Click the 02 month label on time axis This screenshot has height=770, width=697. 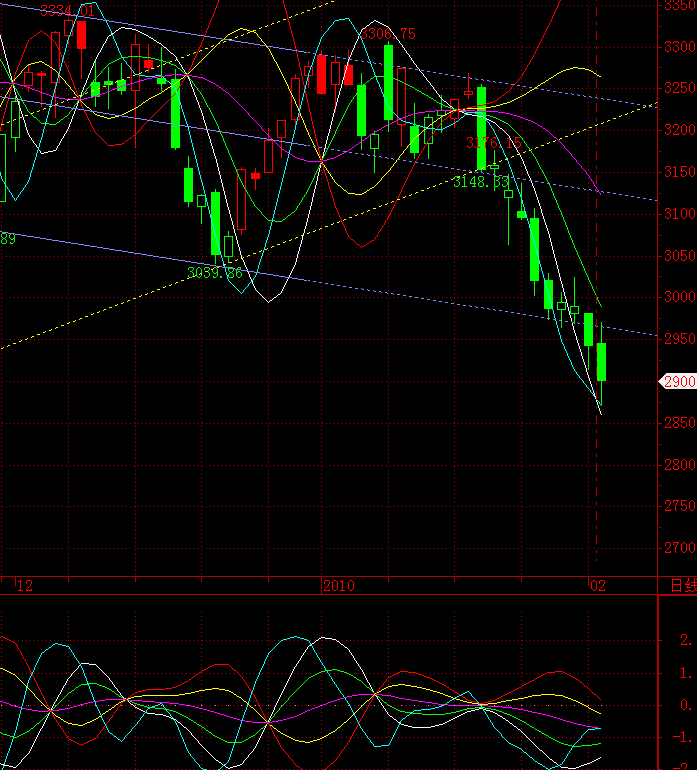point(598,585)
